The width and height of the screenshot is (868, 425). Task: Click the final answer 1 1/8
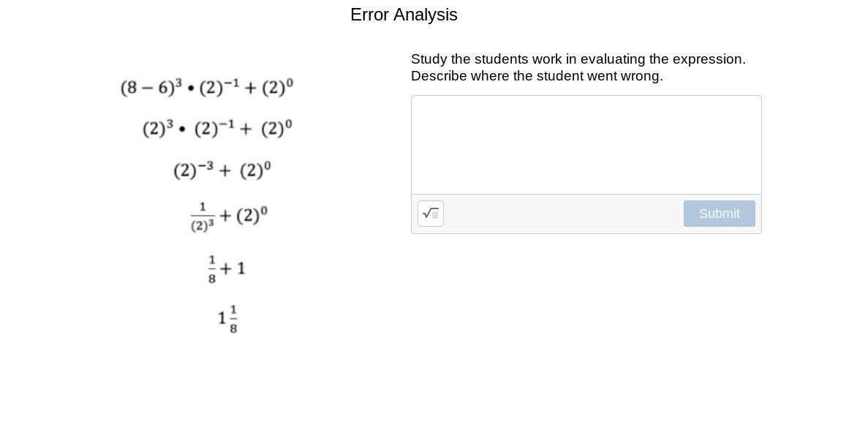(x=227, y=319)
